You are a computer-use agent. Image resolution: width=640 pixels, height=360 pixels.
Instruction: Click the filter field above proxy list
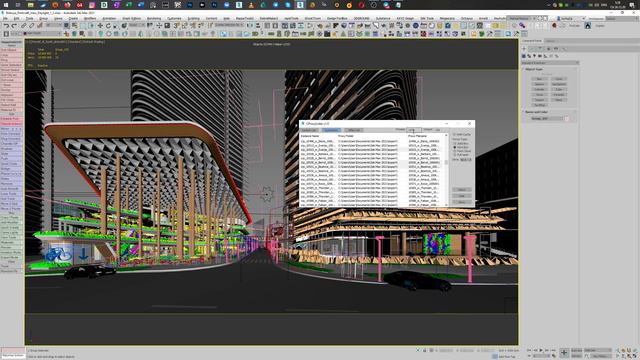pyautogui.click(x=414, y=130)
